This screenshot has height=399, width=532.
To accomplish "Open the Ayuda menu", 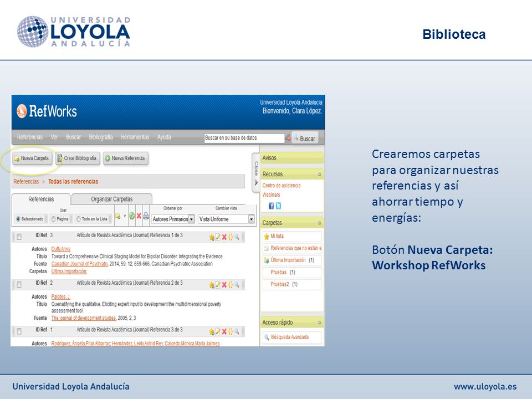I will [x=164, y=137].
